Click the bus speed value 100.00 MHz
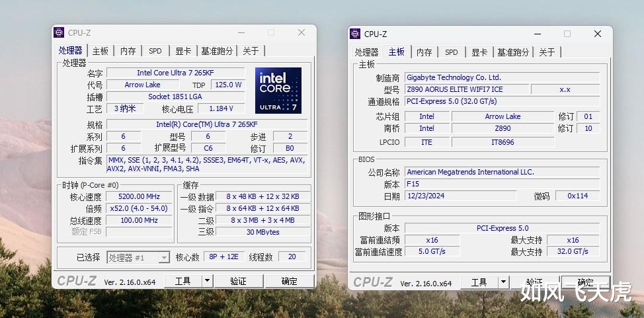 click(x=140, y=220)
